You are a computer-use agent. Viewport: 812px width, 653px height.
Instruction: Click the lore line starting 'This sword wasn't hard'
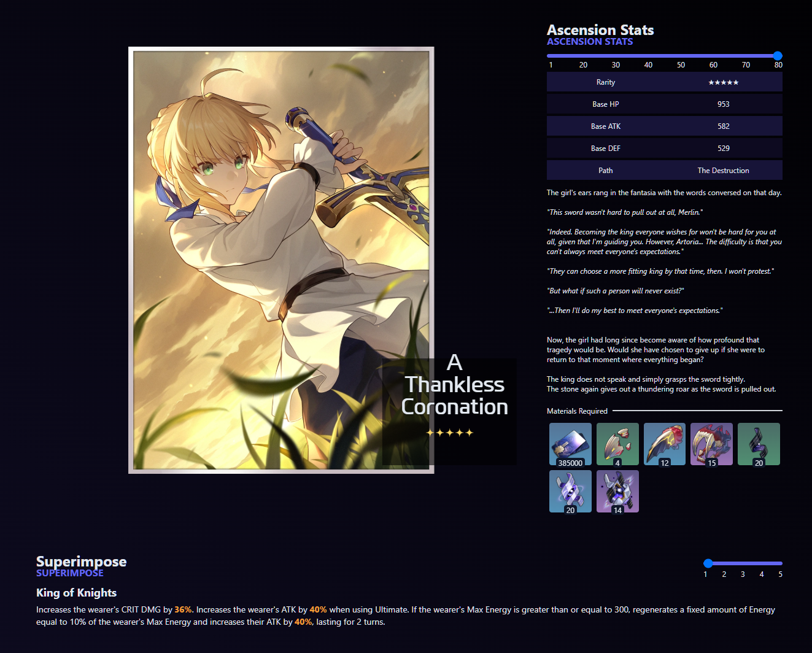click(x=625, y=212)
